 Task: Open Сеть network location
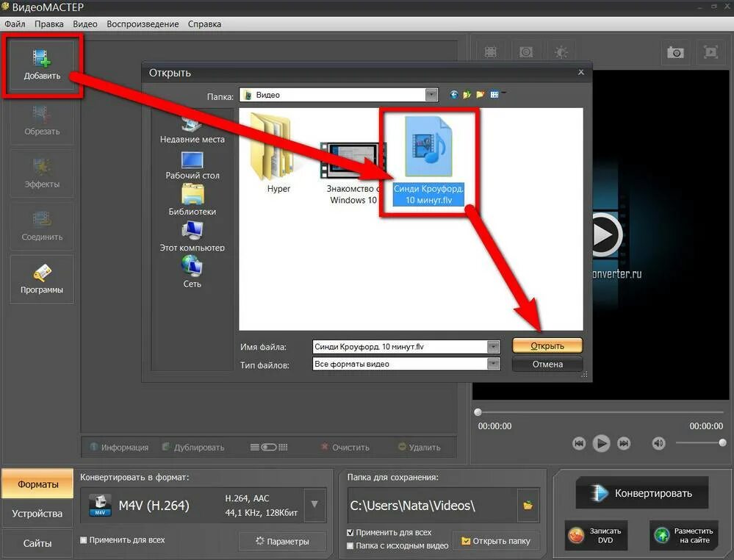point(192,272)
